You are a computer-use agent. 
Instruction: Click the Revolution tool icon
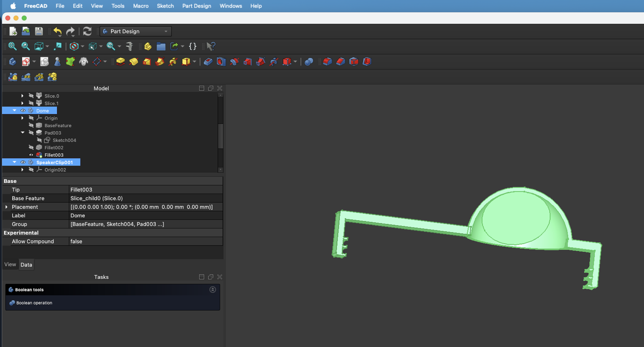pyautogui.click(x=133, y=62)
